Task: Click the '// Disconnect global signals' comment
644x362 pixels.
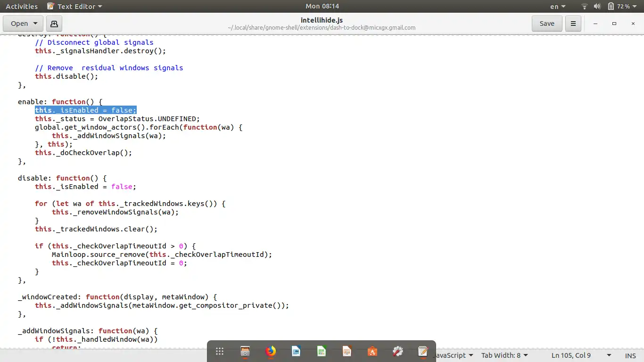Action: pyautogui.click(x=94, y=42)
